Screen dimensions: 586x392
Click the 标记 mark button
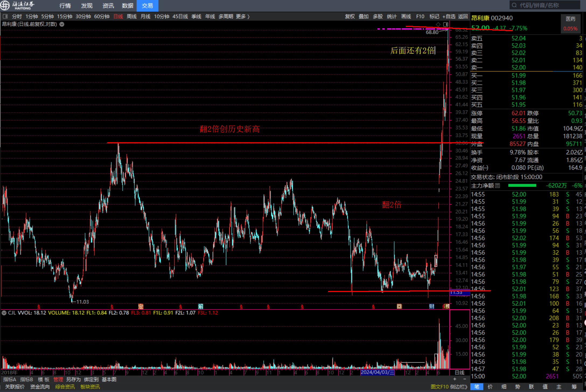pos(434,16)
